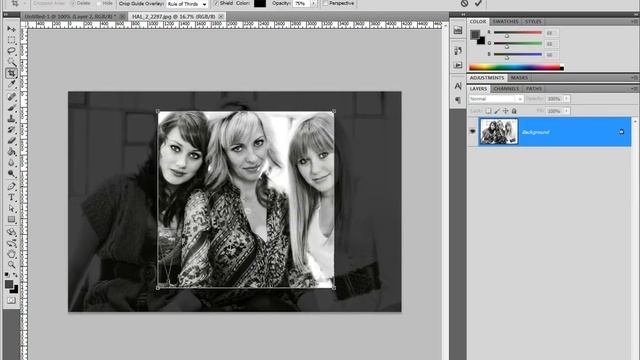Select the Path Selection tool

click(x=11, y=209)
